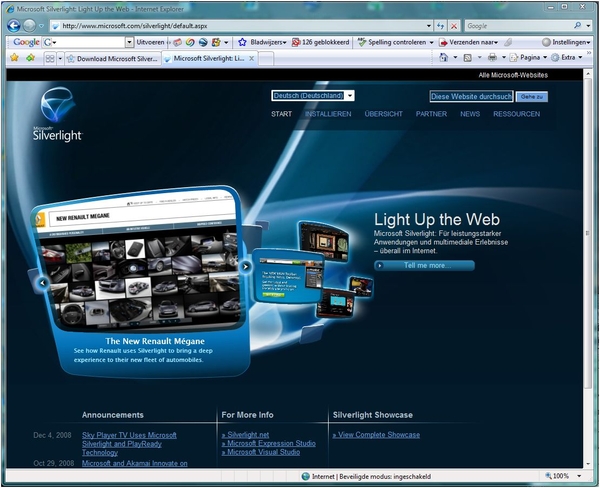This screenshot has height=488, width=600.
Task: Open the Pagina menu
Action: pos(528,57)
